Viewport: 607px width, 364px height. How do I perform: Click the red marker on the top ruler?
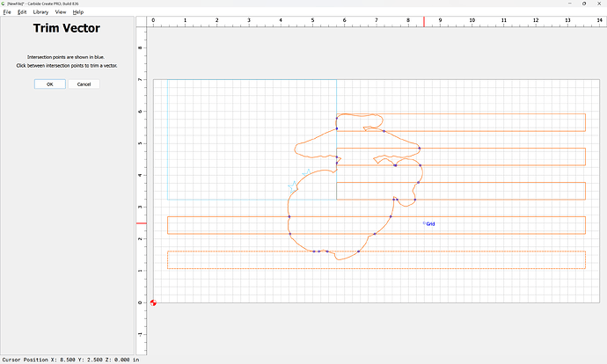tap(424, 20)
